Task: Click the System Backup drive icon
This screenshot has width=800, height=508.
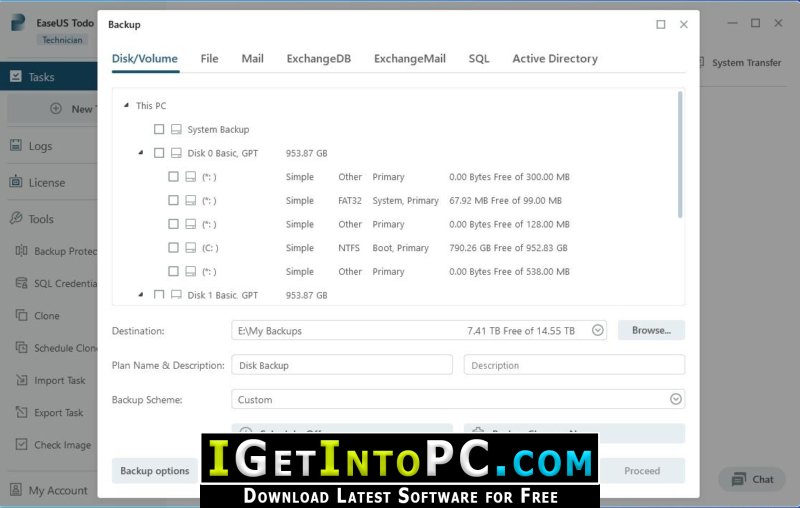Action: click(176, 129)
